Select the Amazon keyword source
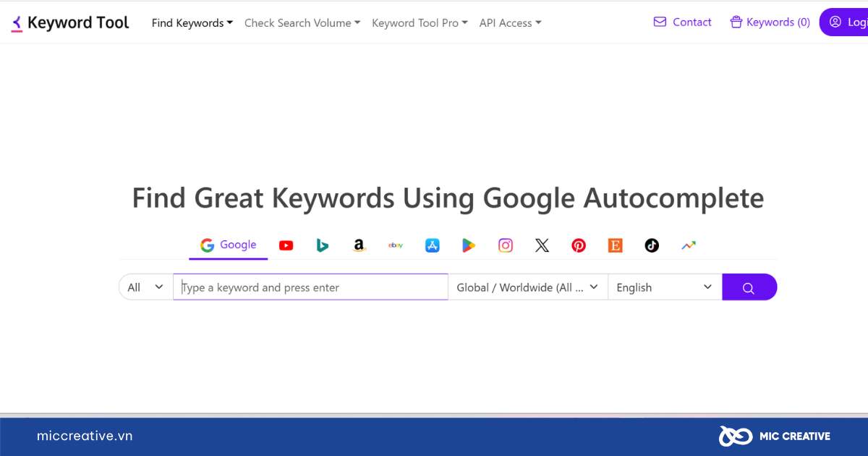 [359, 245]
